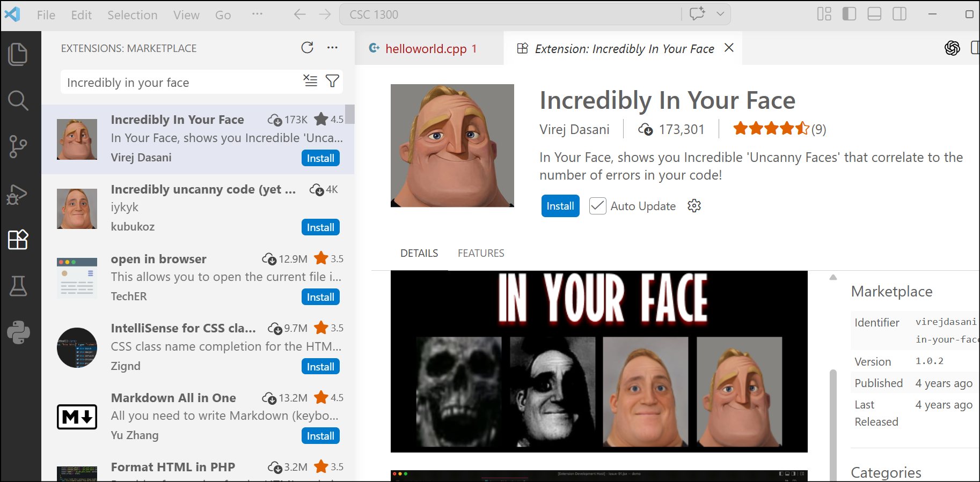Click the scroll up arrow on details page
The height and width of the screenshot is (482, 980).
pyautogui.click(x=833, y=277)
